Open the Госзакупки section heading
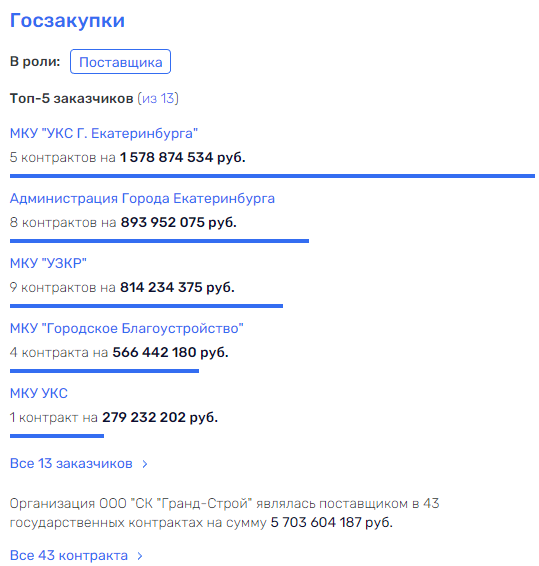Screen dimensions: 539x566 pyautogui.click(x=67, y=21)
